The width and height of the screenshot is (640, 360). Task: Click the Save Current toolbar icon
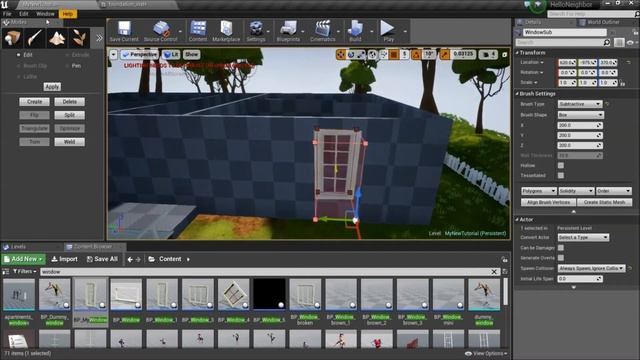click(x=124, y=31)
